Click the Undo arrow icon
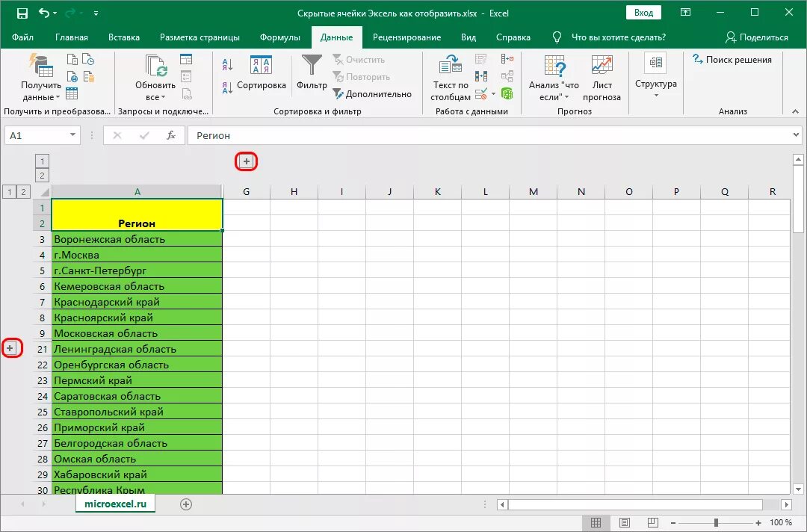The width and height of the screenshot is (807, 532). [x=44, y=13]
